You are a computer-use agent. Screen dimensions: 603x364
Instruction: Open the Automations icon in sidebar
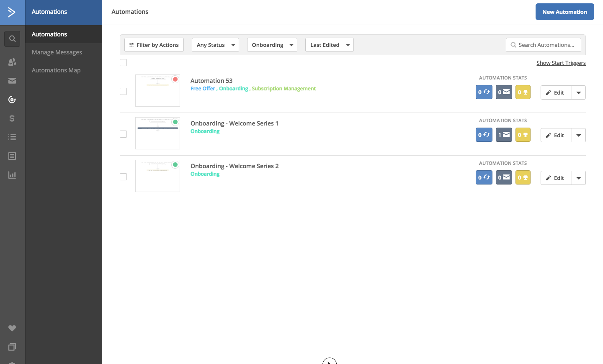pos(12,100)
